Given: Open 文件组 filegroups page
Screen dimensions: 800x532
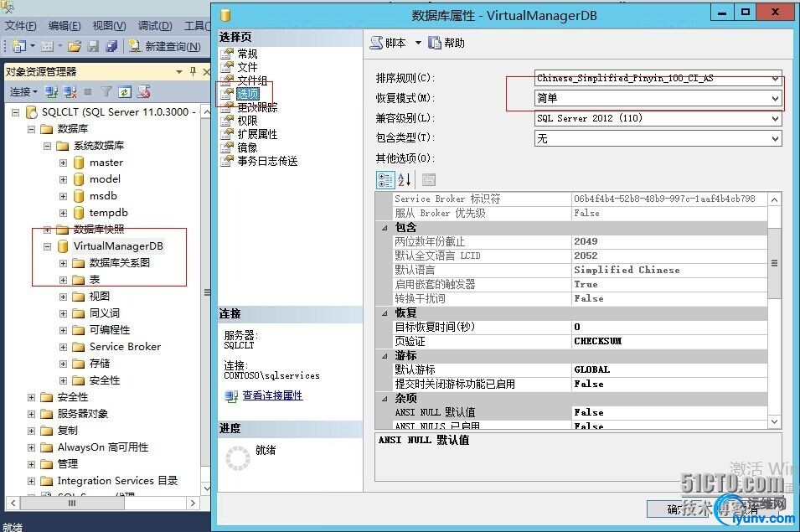Looking at the screenshot, I should (252, 80).
